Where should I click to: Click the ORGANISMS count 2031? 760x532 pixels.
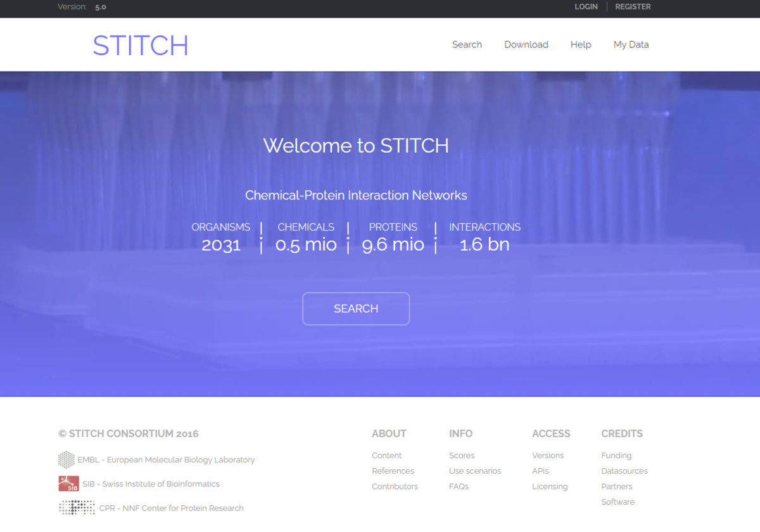(221, 245)
